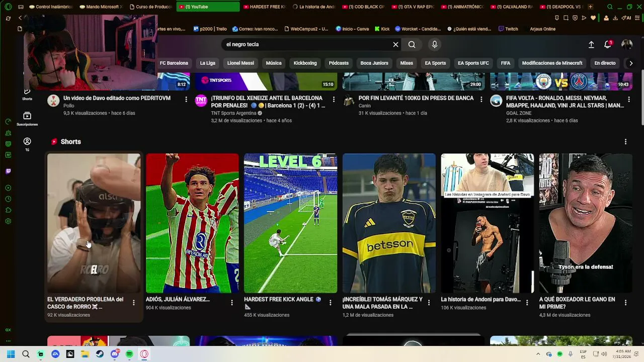Open options for CASCO DE RORRO short
Image resolution: width=644 pixels, height=362 pixels.
click(133, 302)
